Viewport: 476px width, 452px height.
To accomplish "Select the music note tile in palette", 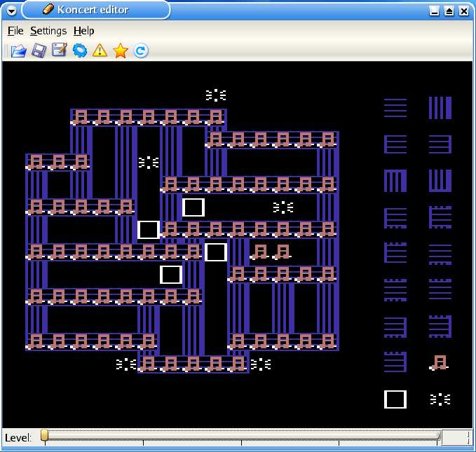I will 440,363.
